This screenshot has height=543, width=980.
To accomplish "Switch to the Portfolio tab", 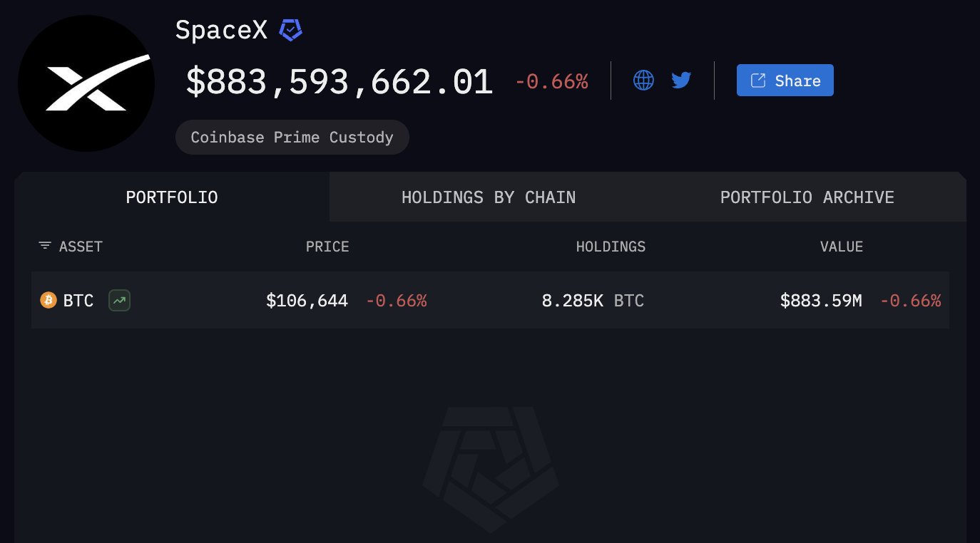I will pos(172,197).
